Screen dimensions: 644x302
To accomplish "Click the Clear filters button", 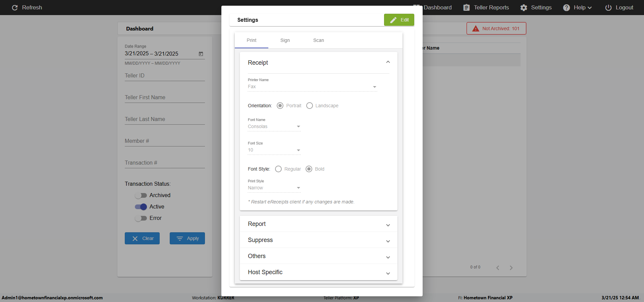I will coord(142,238).
